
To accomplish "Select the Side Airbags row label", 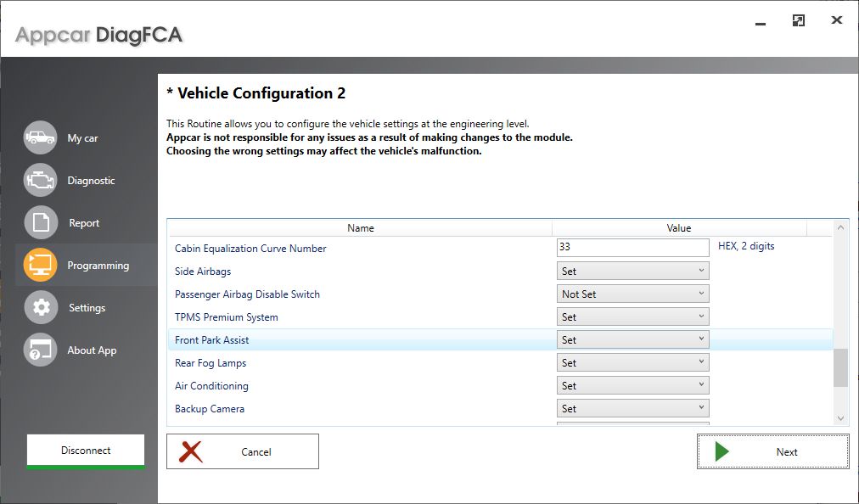I will click(203, 272).
